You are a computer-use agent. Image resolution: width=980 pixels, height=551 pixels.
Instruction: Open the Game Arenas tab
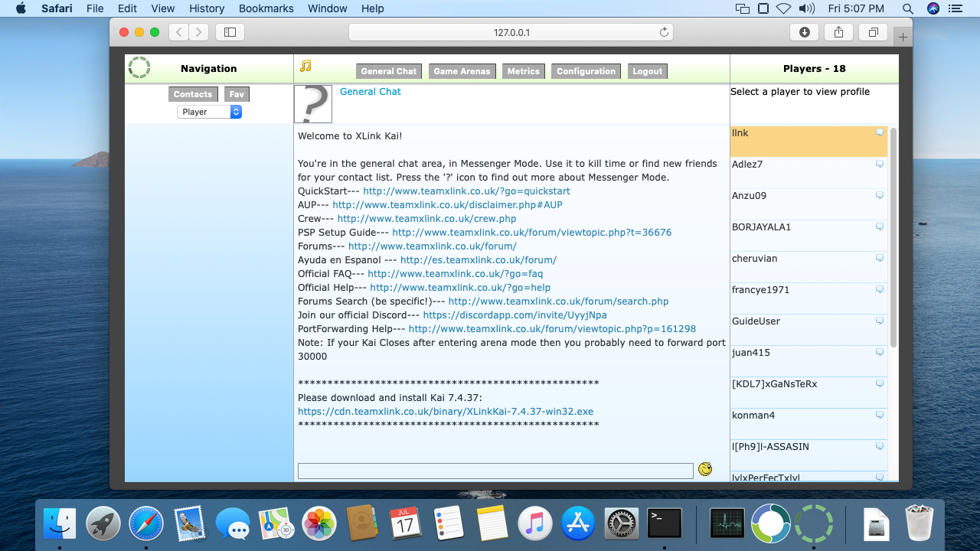(x=462, y=71)
